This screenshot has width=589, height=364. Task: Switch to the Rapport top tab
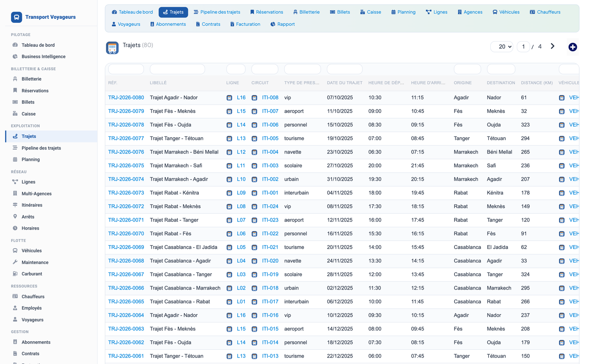tap(282, 24)
